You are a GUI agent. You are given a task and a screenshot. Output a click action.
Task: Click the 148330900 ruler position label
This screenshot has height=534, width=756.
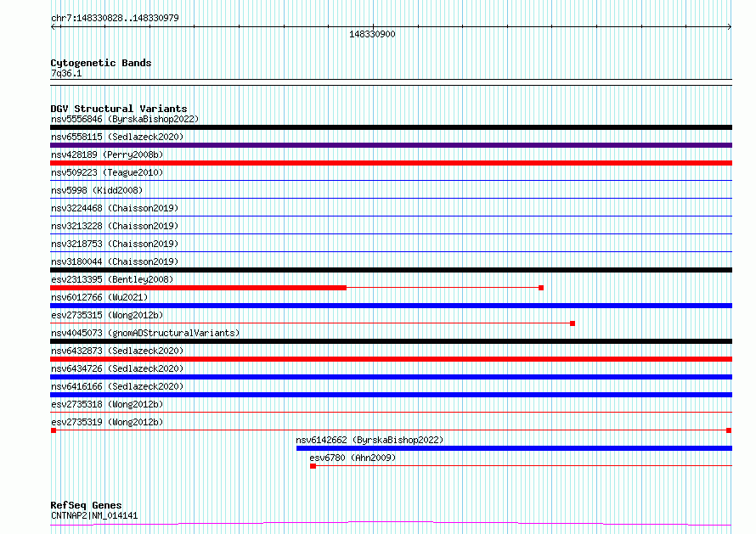coord(372,34)
